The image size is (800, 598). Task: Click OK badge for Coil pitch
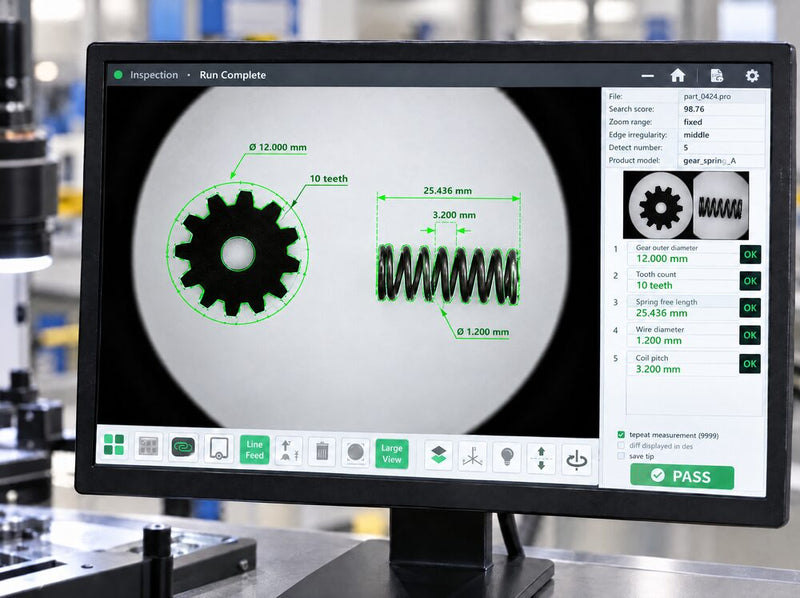click(750, 363)
